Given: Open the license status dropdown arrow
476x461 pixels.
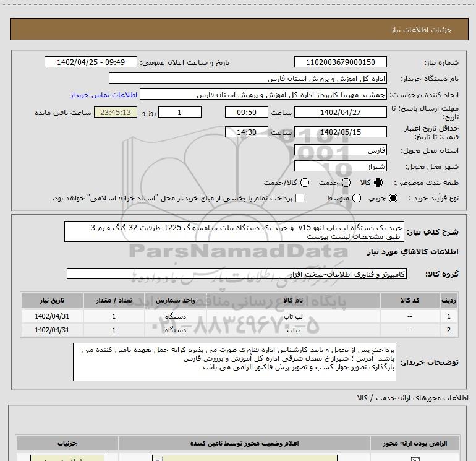Looking at the screenshot, I should 158,459.
